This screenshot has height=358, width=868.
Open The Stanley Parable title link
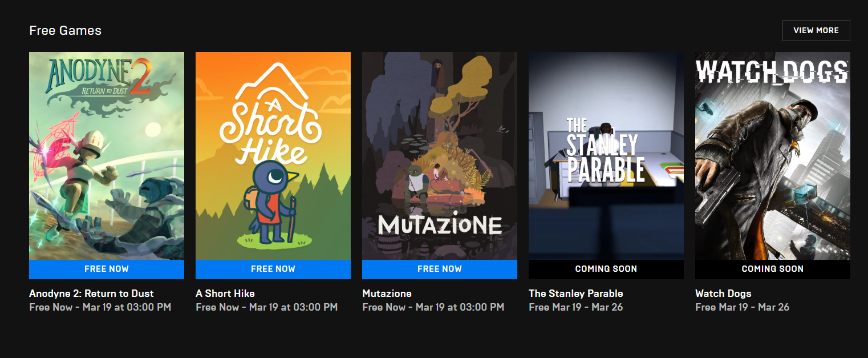coord(575,293)
